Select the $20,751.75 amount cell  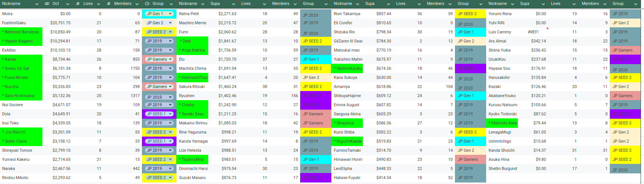57,23
